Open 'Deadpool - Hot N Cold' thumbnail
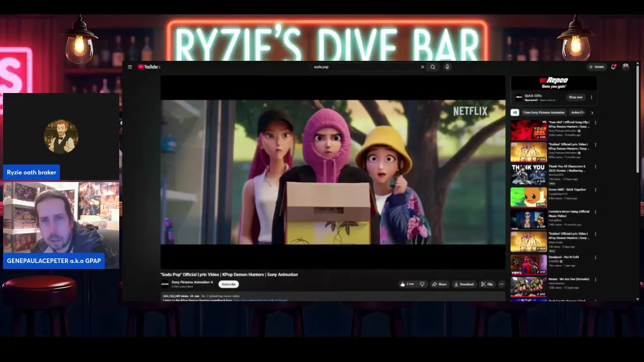The height and width of the screenshot is (362, 644). tap(528, 264)
